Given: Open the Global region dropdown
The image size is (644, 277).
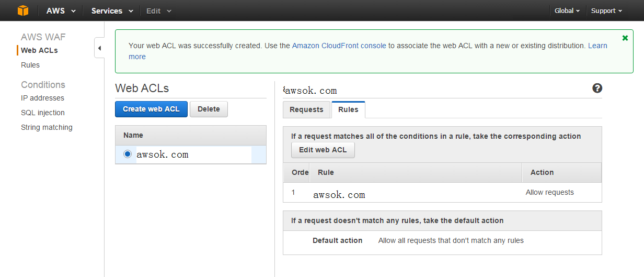Looking at the screenshot, I should 567,10.
